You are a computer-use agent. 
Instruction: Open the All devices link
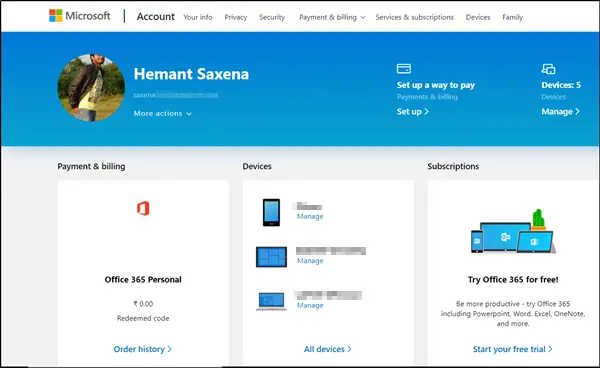point(328,349)
